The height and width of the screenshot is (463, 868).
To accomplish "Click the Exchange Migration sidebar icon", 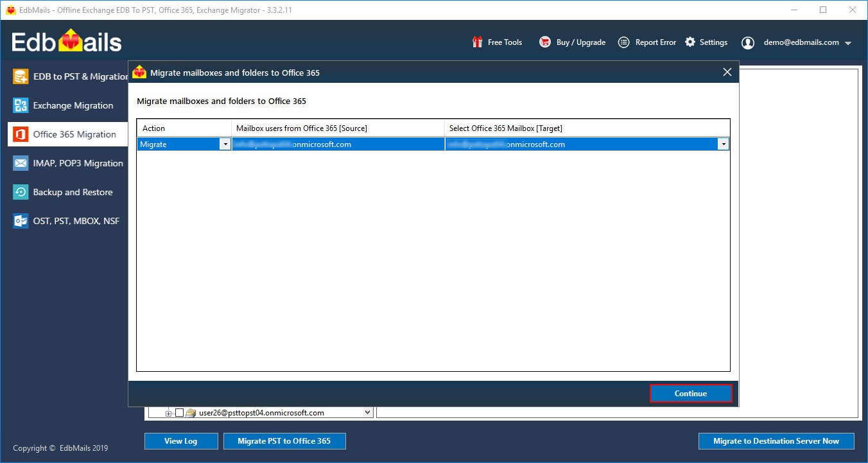I will (21, 105).
